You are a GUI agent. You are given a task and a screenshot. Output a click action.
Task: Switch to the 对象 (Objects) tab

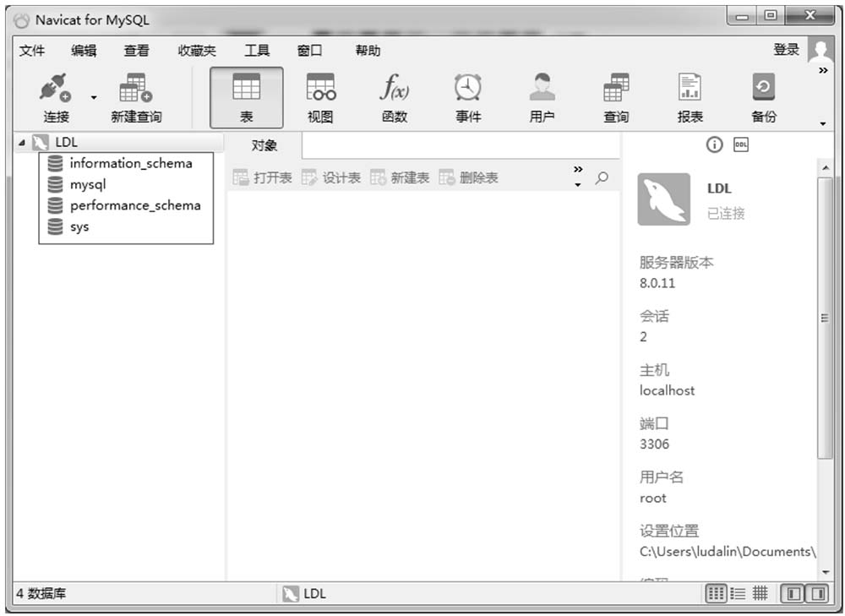pos(264,145)
